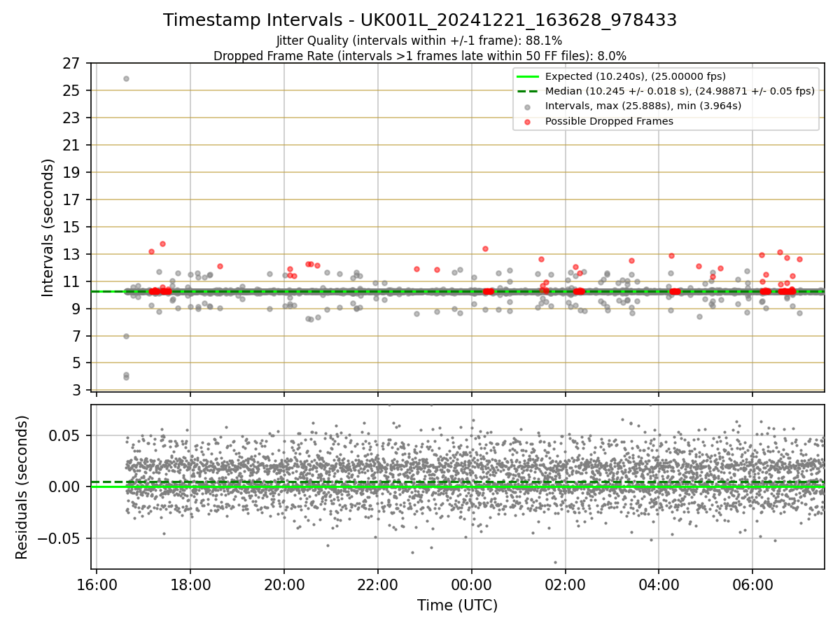Click the red dot marker in legend
This screenshot has width=840, height=630.
coord(528,122)
